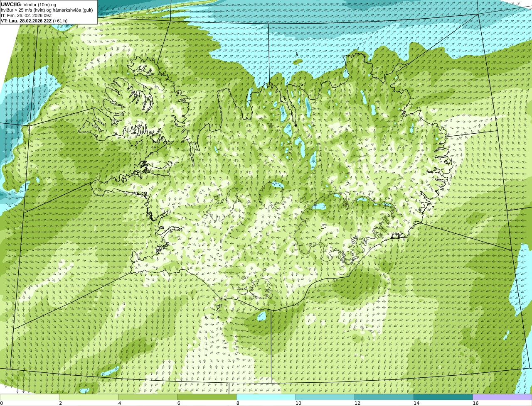Click the 12–14 m/s teal legend swatch
532x406 pixels.
(x=384, y=397)
